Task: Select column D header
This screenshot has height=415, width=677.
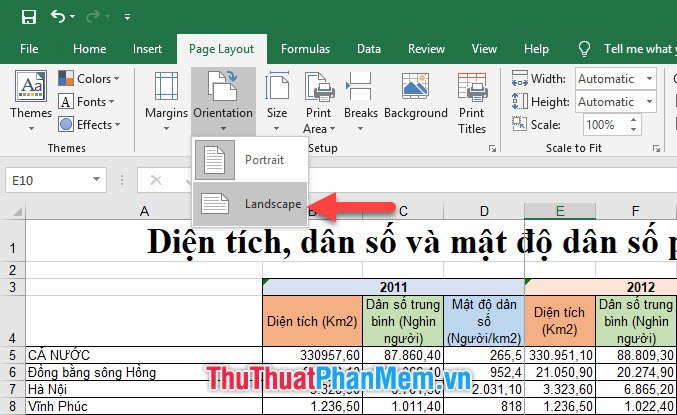Action: click(484, 211)
